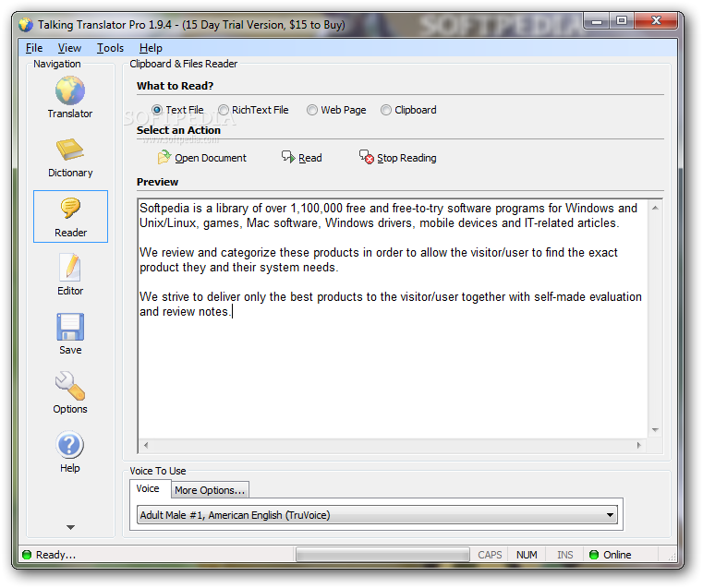Open the voice selection dropdown arrow
This screenshot has height=588, width=703.
(x=610, y=514)
